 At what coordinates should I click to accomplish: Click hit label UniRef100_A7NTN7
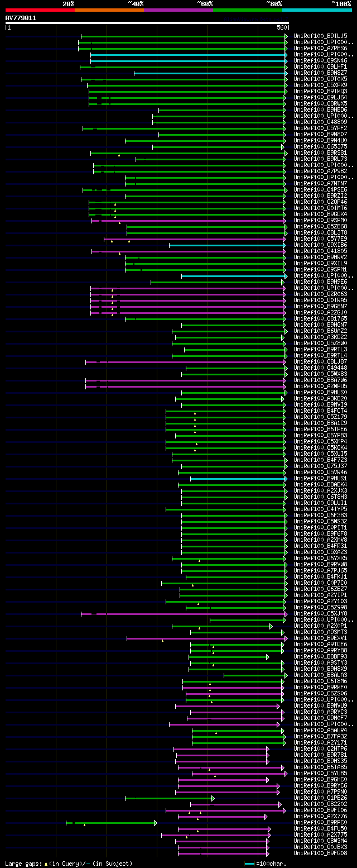[x=320, y=183]
